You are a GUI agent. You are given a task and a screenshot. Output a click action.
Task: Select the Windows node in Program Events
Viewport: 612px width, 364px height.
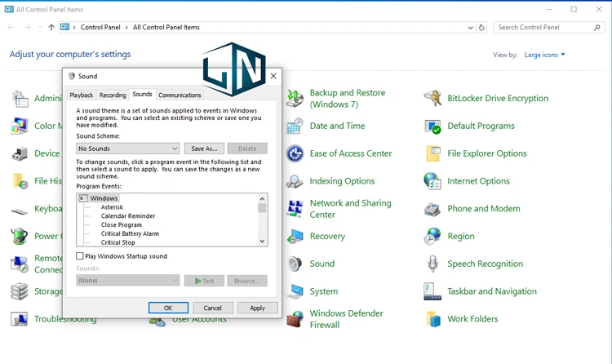[104, 198]
